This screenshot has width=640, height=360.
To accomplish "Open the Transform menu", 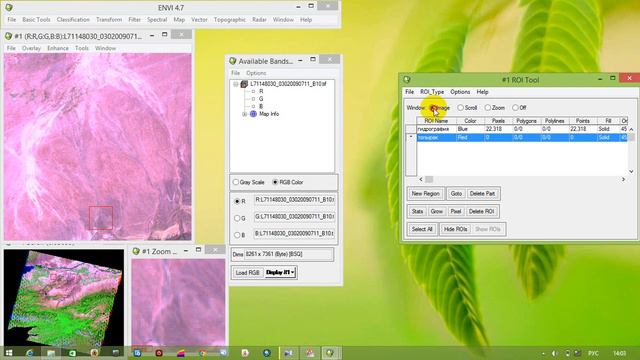I will [109, 20].
